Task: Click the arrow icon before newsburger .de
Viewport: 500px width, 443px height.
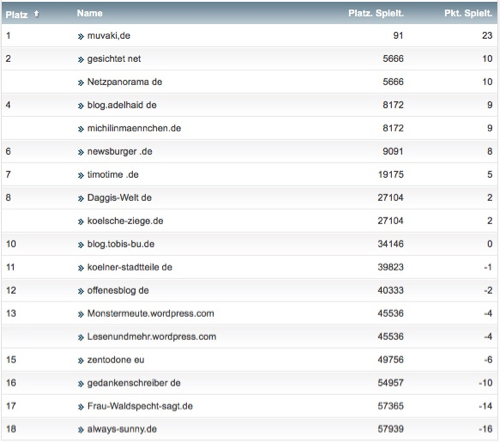Action: (81, 152)
